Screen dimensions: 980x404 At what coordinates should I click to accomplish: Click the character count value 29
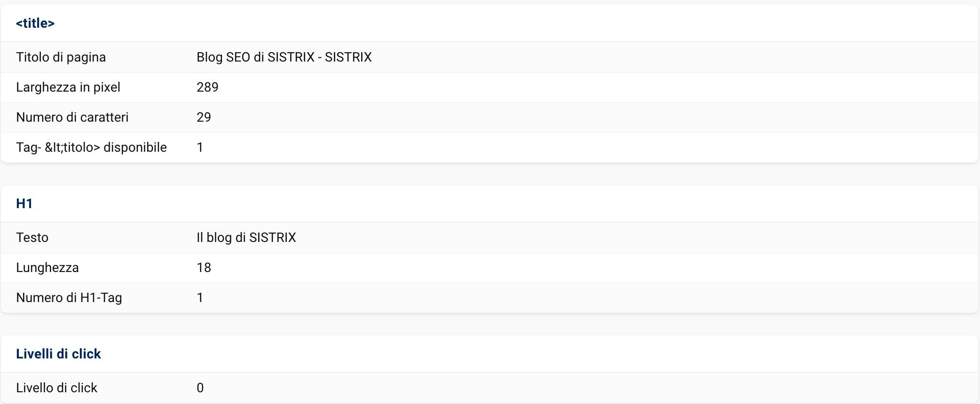tap(204, 117)
